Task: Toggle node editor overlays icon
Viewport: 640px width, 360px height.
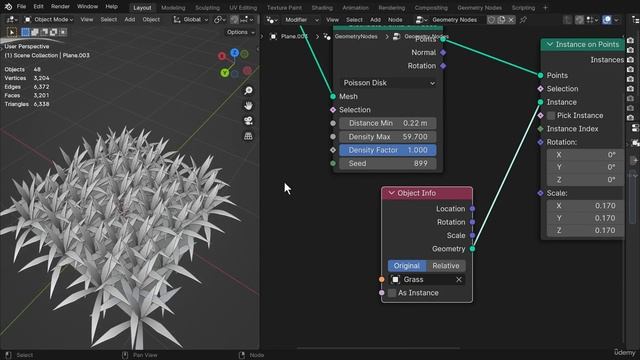Action: [607, 20]
